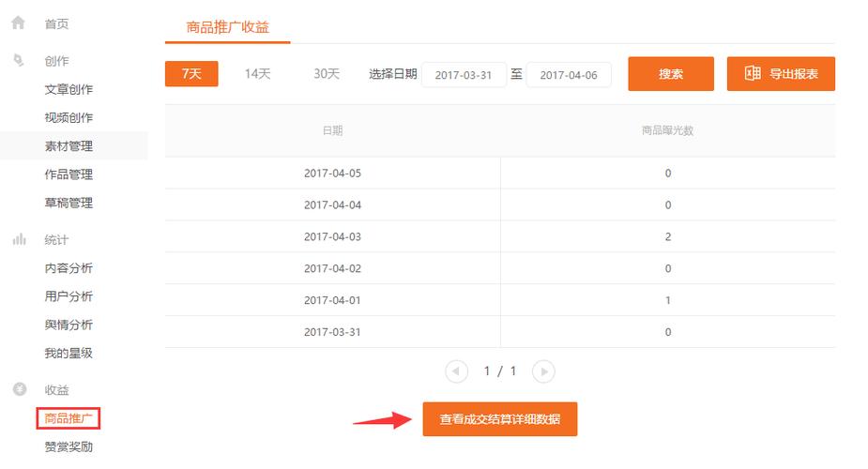Click the 统计 bar chart icon
The width and height of the screenshot is (868, 469).
(20, 239)
